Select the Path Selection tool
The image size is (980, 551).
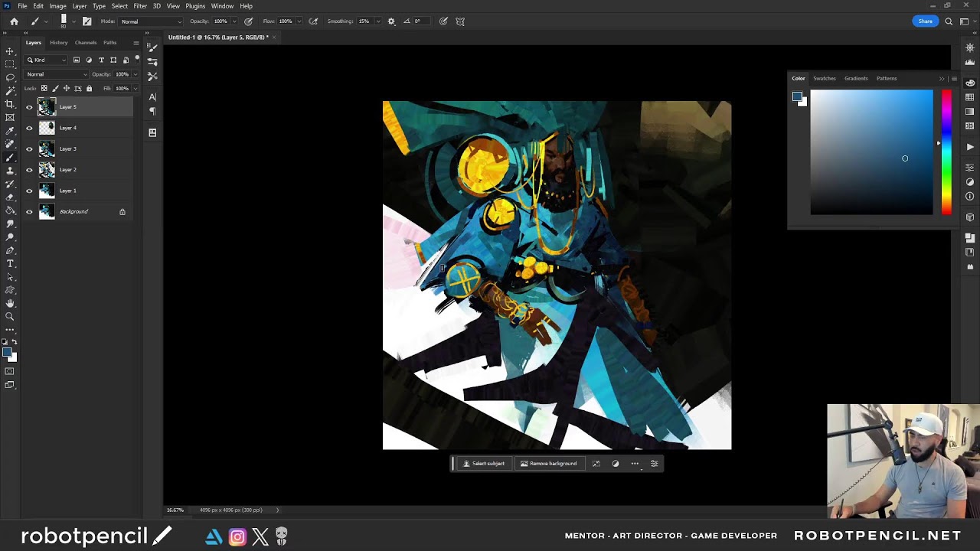10,277
